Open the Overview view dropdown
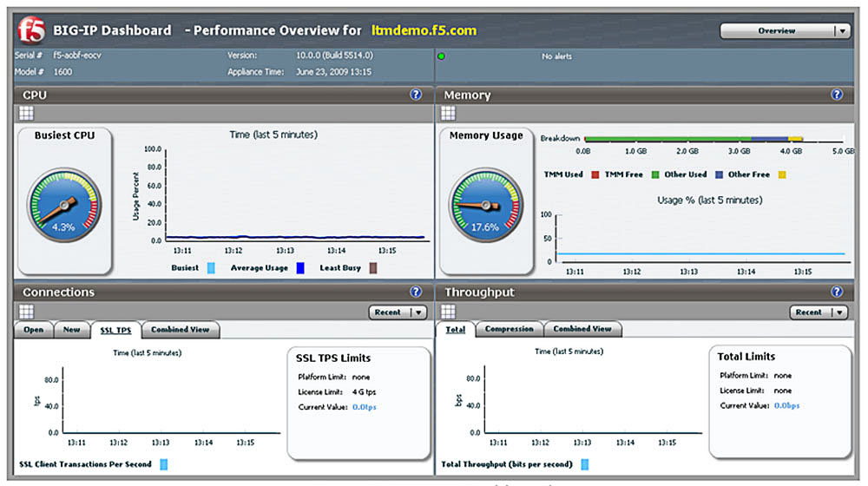 pos(785,31)
